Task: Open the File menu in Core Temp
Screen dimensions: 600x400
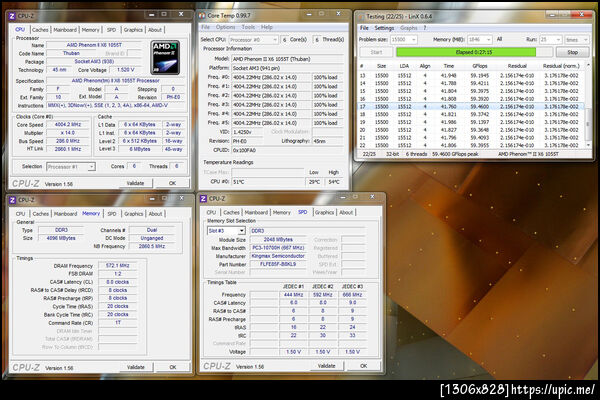Action: pos(205,27)
